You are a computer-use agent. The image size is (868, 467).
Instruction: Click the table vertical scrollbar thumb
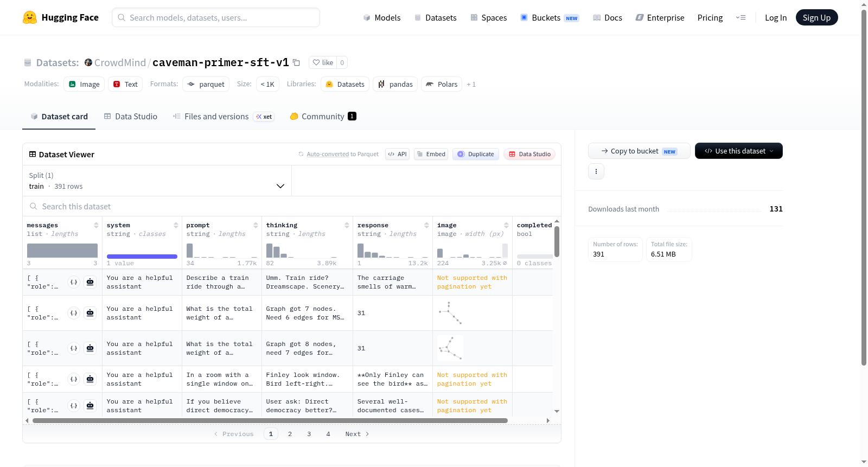pos(557,241)
